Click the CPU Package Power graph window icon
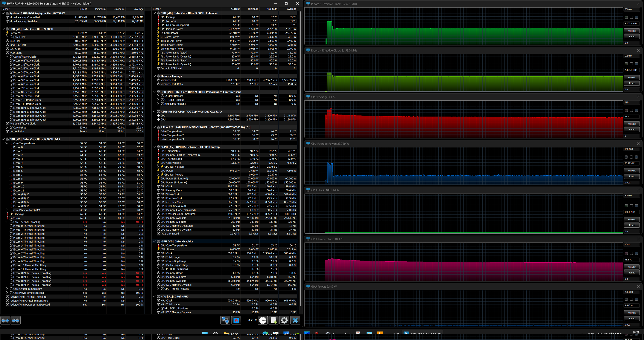This screenshot has width=644, height=340. click(x=308, y=144)
